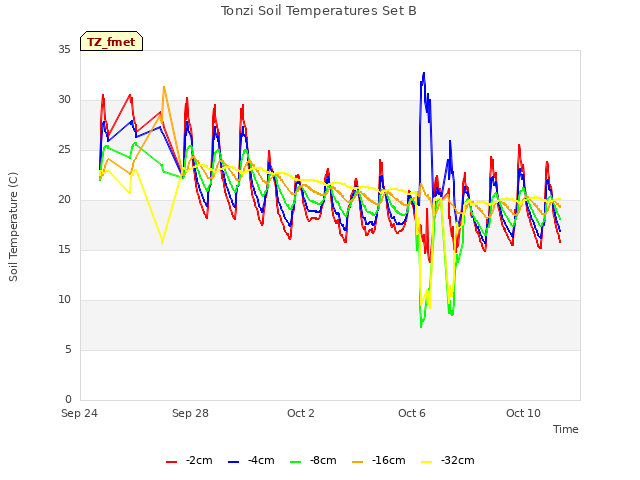Click the green -8cm legend swatch
Image resolution: width=640 pixels, height=480 pixels.
tap(295, 462)
